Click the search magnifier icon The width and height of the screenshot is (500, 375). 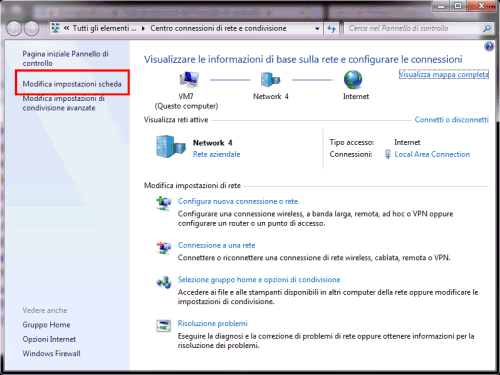point(487,28)
